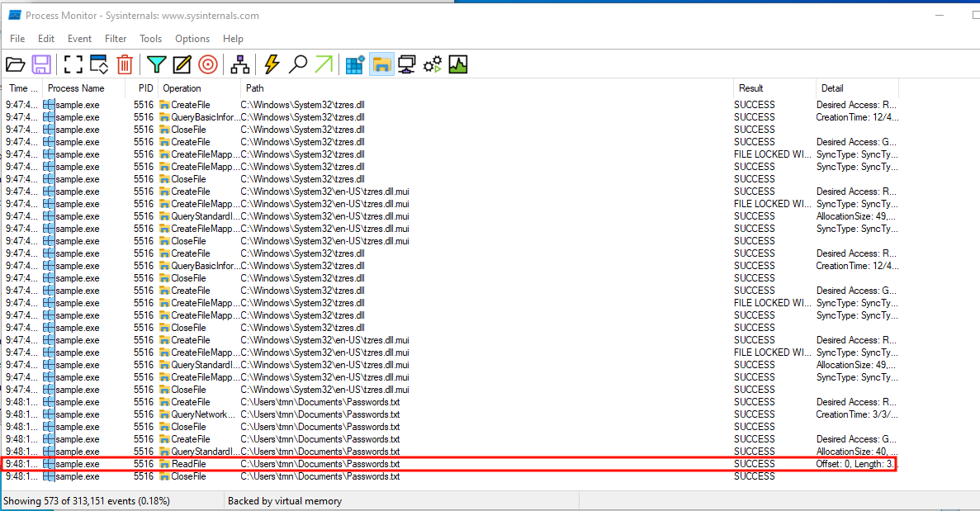Open the Filter menu
Screen dimensions: 980x511
point(116,39)
